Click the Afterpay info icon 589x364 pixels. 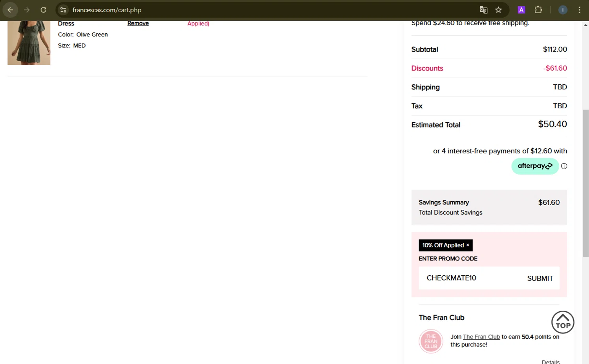click(x=564, y=166)
